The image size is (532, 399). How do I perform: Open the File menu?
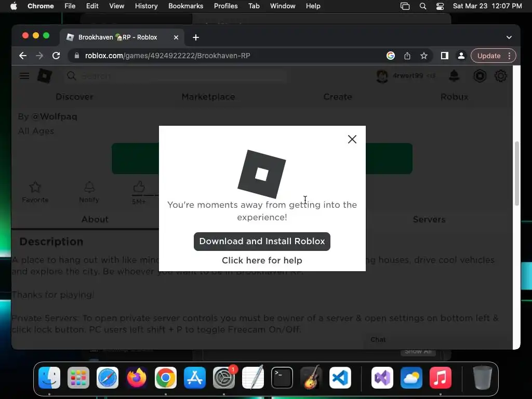(x=70, y=6)
